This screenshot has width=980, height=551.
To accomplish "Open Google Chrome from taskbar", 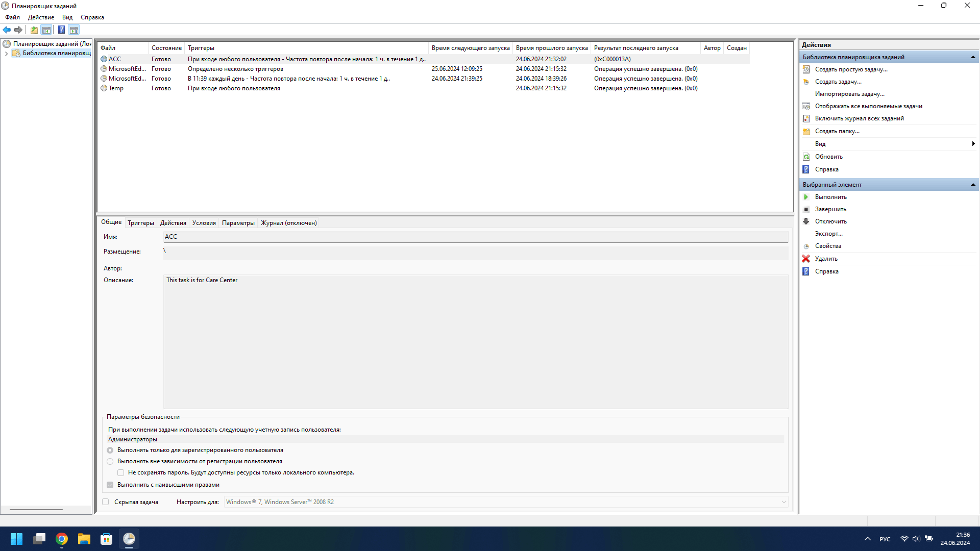I will (62, 539).
